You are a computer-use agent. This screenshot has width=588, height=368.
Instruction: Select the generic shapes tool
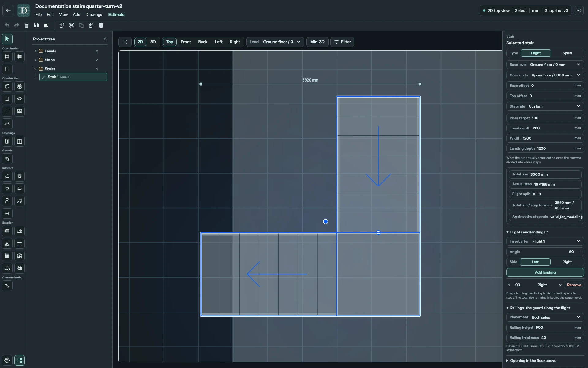[x=7, y=159]
